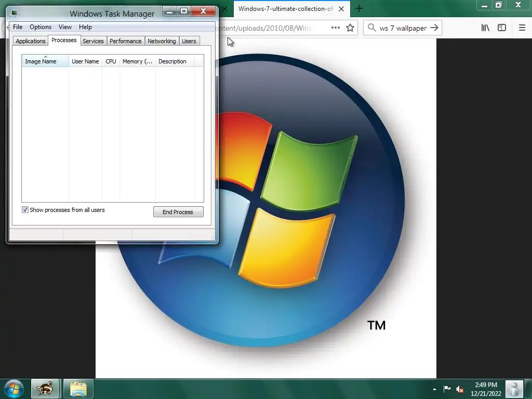The width and height of the screenshot is (532, 399).
Task: Close the Windows-7-ultimate-collection browser tab
Action: pyautogui.click(x=341, y=9)
